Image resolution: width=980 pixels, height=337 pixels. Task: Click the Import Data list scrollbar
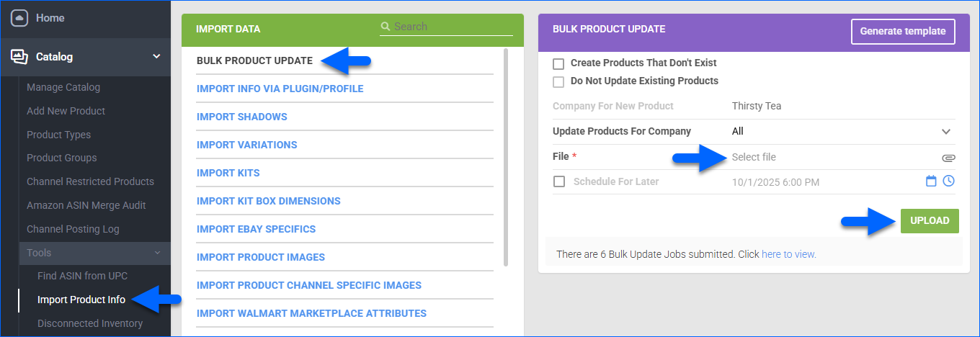pos(507,158)
